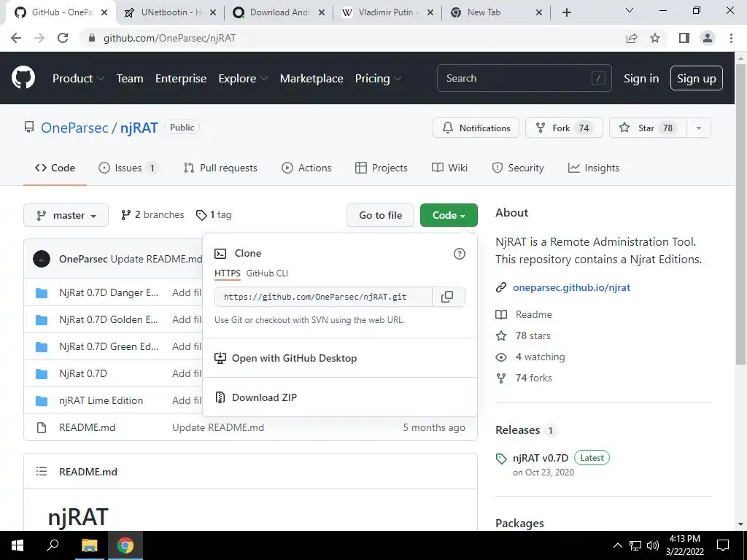747x560 pixels.
Task: Click Chrome icon in taskbar
Action: pyautogui.click(x=125, y=545)
